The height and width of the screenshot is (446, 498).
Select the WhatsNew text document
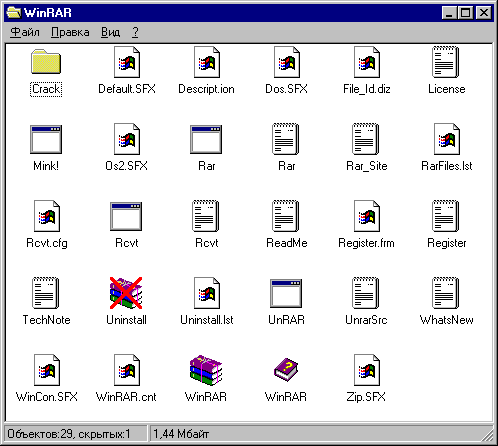pyautogui.click(x=446, y=293)
